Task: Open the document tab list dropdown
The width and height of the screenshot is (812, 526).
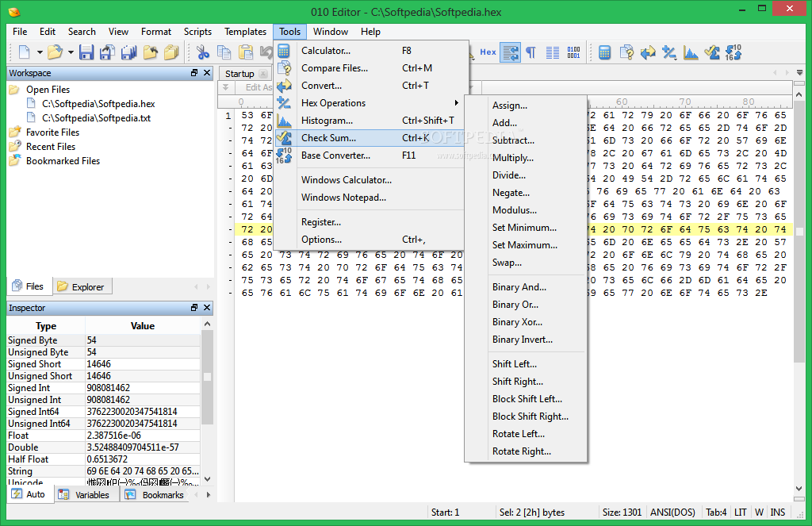Action: tap(799, 73)
